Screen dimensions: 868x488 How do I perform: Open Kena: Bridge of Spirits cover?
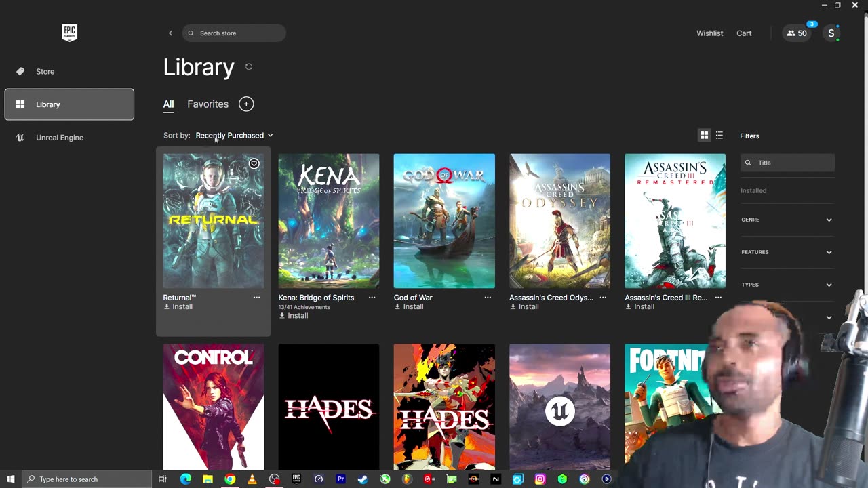pyautogui.click(x=329, y=221)
